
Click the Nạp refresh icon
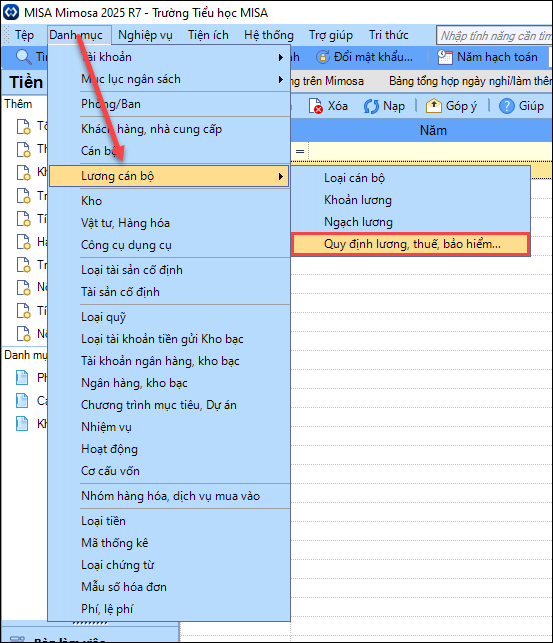[x=371, y=106]
